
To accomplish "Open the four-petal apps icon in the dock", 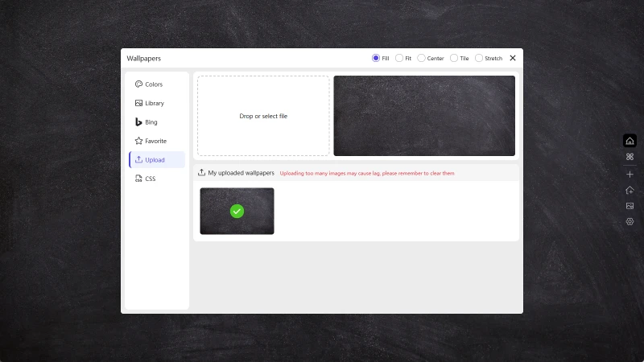I will 630,157.
